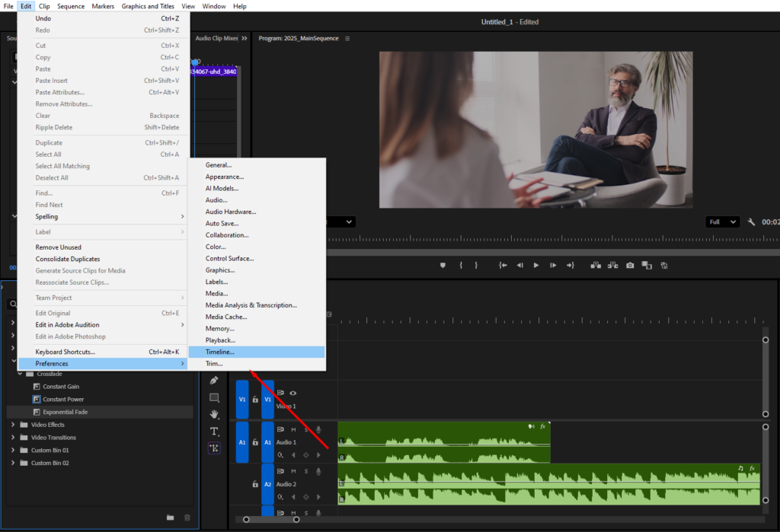This screenshot has width=780, height=532.
Task: Mute the Audio 1 track
Action: click(293, 429)
